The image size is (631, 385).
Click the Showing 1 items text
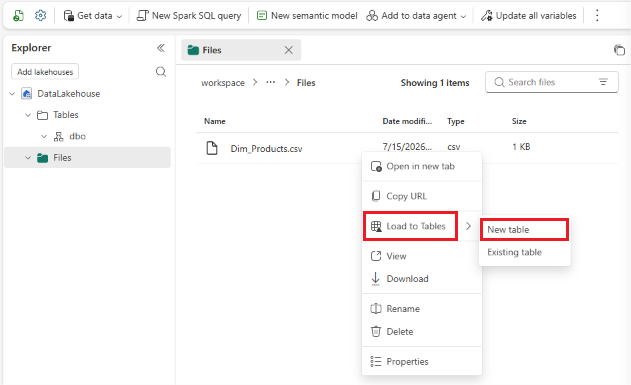click(x=435, y=83)
